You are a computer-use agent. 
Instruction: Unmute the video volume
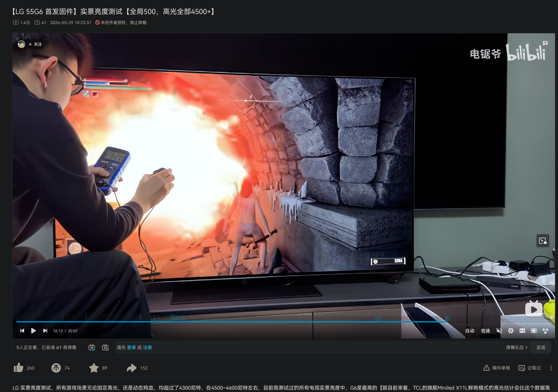tap(499, 331)
